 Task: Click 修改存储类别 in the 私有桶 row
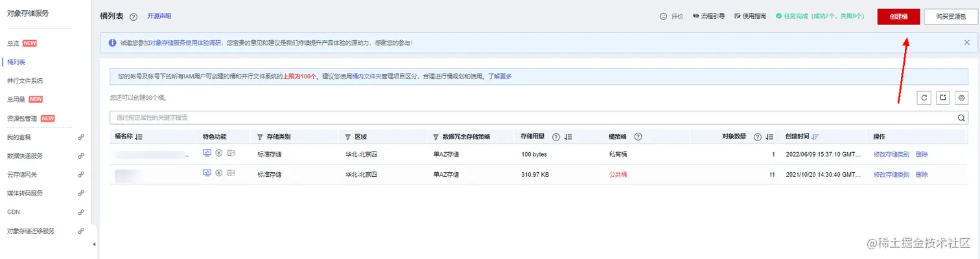click(891, 155)
